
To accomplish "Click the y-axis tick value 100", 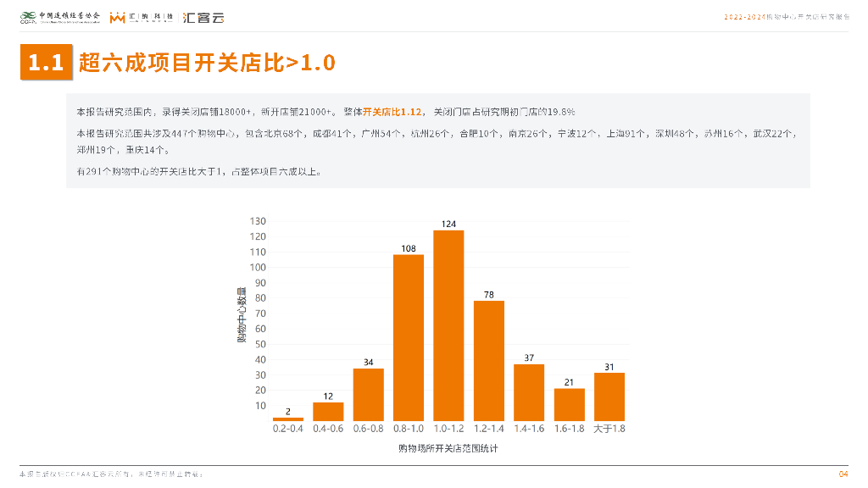I will pyautogui.click(x=258, y=267).
